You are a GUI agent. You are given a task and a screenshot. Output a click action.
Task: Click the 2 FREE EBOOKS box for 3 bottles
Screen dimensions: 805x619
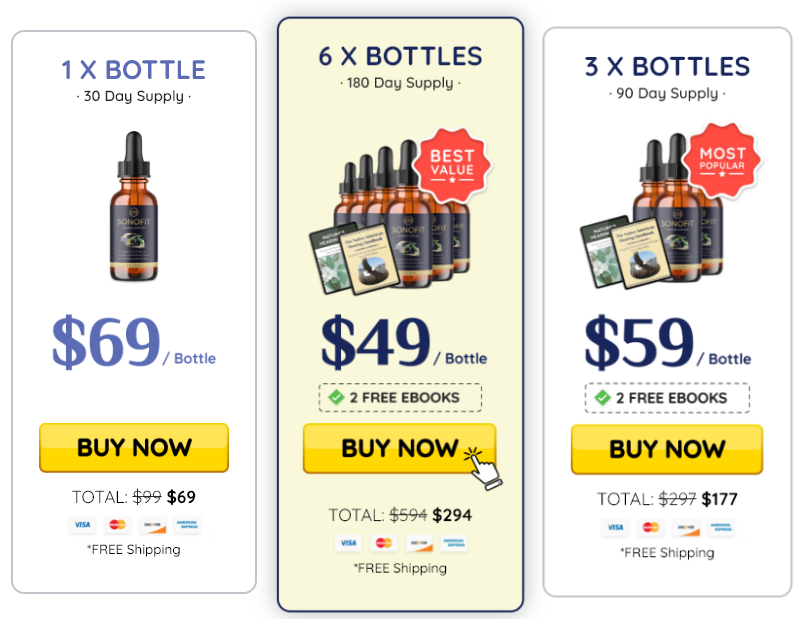pyautogui.click(x=667, y=398)
